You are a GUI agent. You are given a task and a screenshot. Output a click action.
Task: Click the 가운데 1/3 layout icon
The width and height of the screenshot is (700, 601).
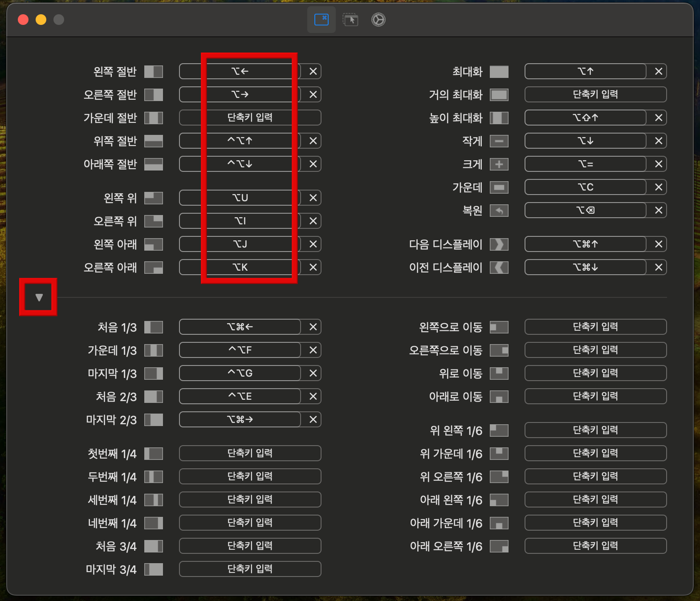pos(154,350)
